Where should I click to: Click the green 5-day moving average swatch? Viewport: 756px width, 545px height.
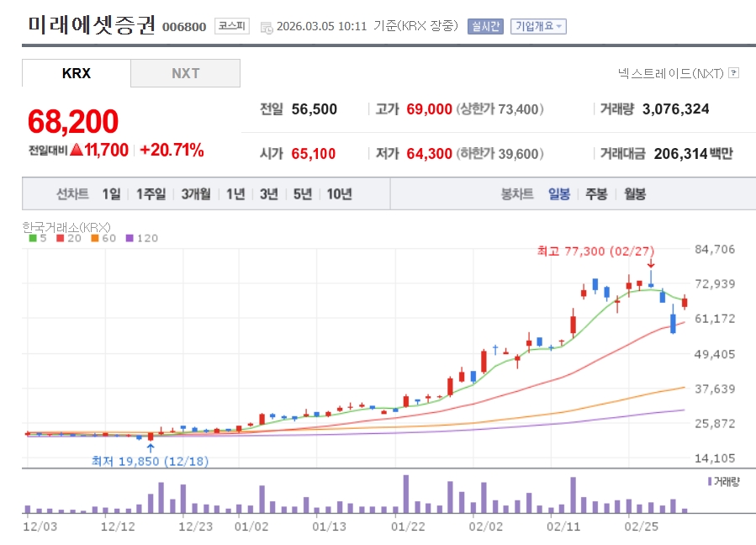click(x=32, y=238)
